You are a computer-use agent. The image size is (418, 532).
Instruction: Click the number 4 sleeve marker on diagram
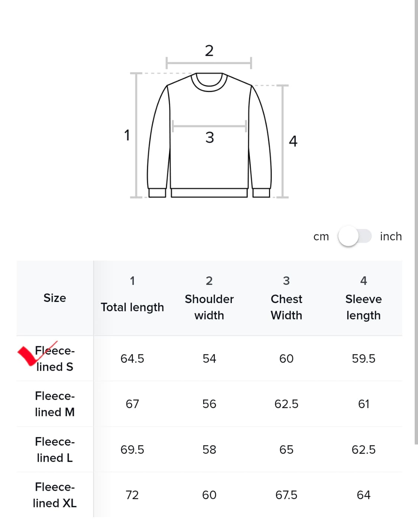293,141
